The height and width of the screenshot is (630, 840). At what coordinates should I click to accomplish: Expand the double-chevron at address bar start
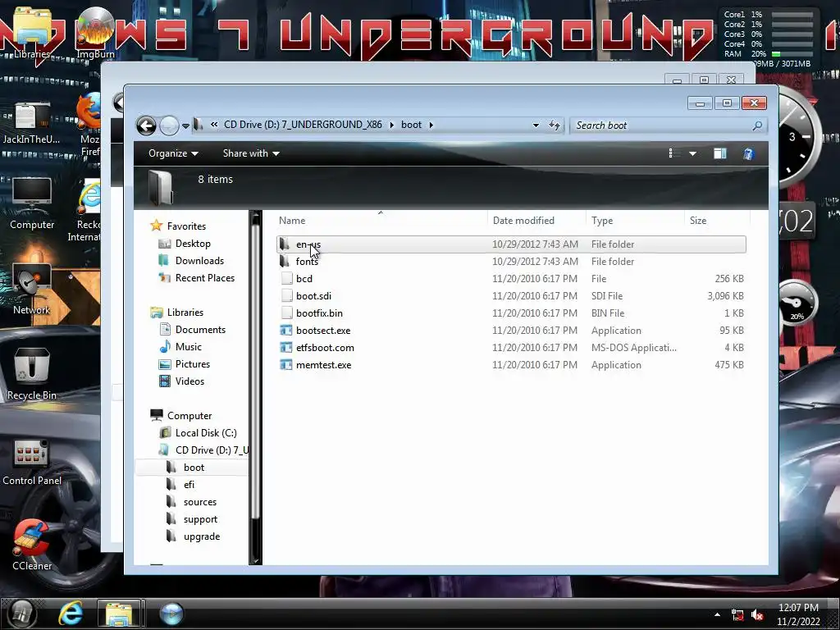point(214,125)
